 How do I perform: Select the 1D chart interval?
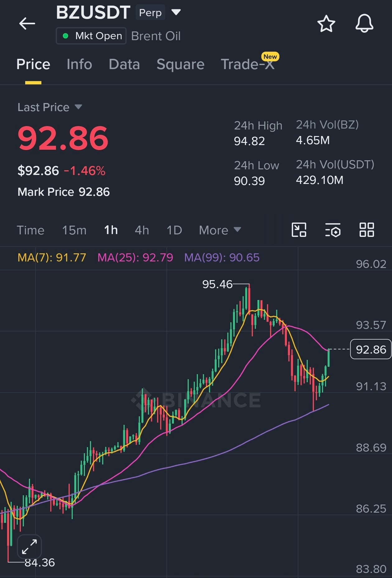pos(174,230)
